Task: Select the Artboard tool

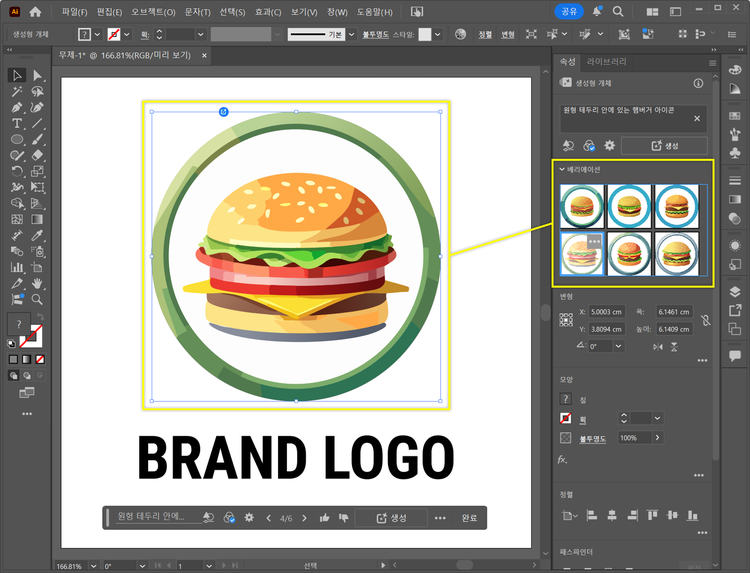Action: pos(37,267)
